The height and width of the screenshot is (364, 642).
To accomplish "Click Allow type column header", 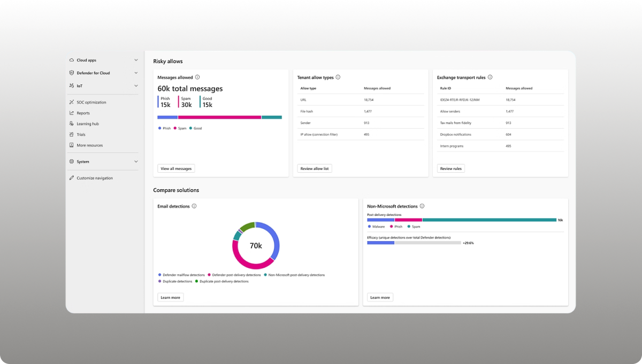I will [x=308, y=88].
